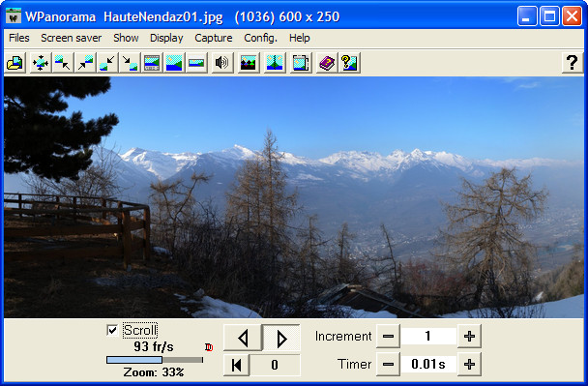
Task: Click the capture frame toolbar icon
Action: [x=301, y=63]
